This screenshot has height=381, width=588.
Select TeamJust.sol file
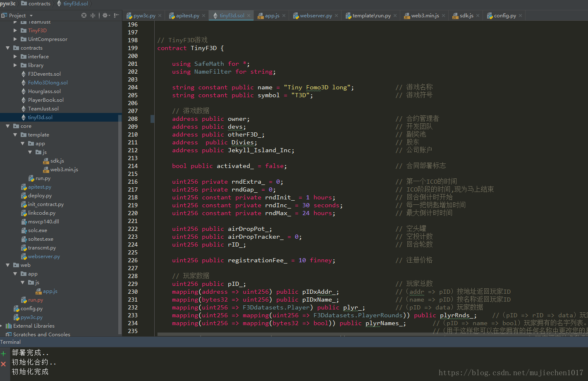tap(43, 109)
